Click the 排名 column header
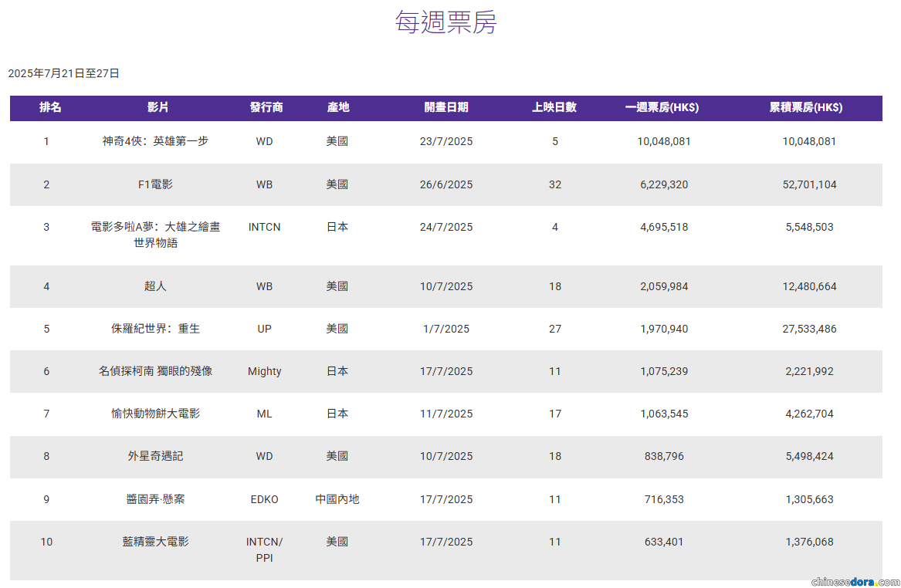 click(51, 108)
